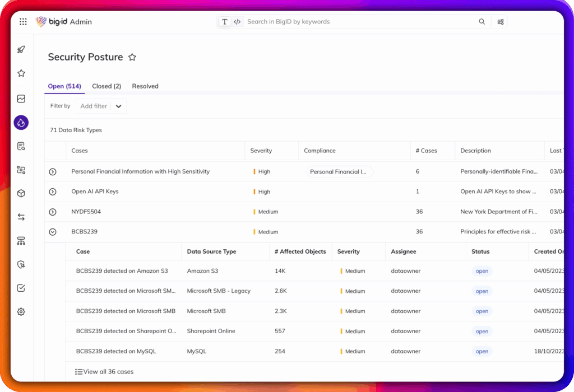Click the rocket icon in the sidebar

tap(21, 49)
